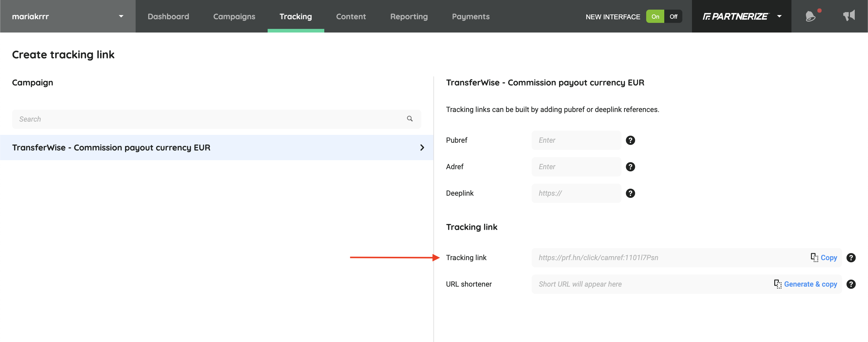The image size is (868, 342).
Task: Click the notifications bell icon
Action: coord(810,16)
